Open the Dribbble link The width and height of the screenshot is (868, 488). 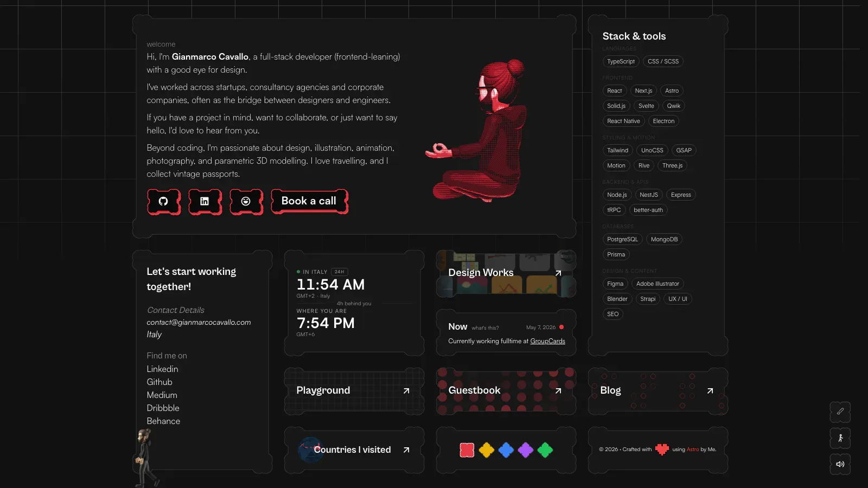[x=163, y=408]
